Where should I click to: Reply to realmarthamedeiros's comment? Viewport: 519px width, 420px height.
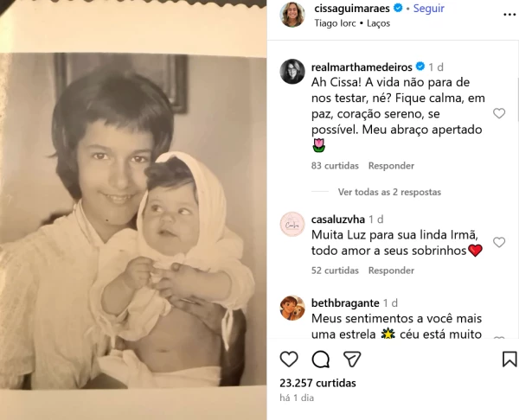pyautogui.click(x=391, y=166)
